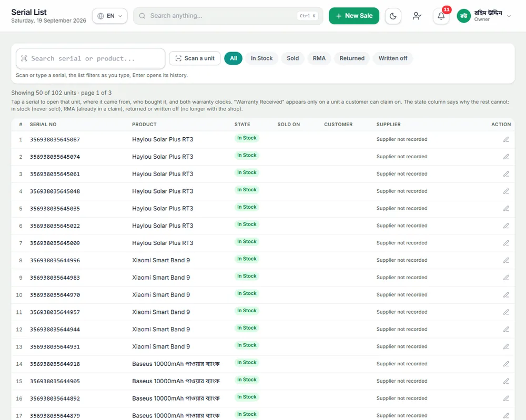526x420 pixels.
Task: Edit the unit with serial 356938035644957
Action: click(x=506, y=312)
